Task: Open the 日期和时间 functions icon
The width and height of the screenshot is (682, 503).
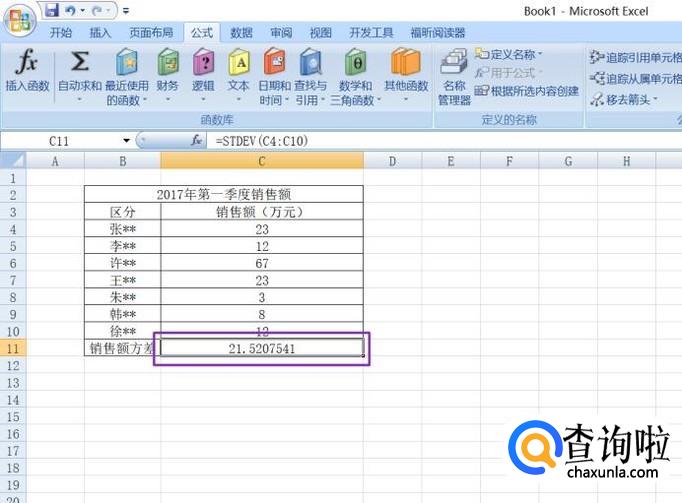Action: click(274, 62)
